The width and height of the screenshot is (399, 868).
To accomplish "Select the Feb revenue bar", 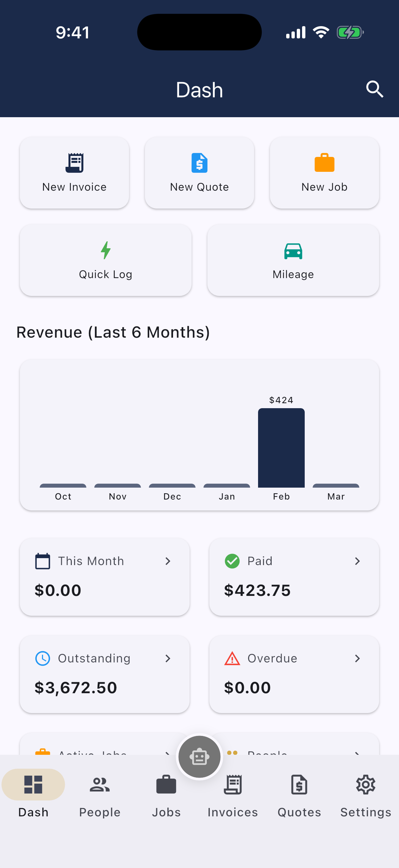I will [x=281, y=448].
